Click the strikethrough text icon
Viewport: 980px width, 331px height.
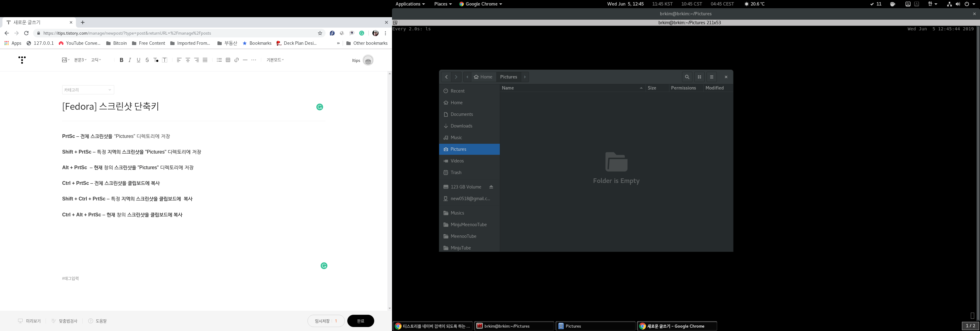pyautogui.click(x=147, y=60)
